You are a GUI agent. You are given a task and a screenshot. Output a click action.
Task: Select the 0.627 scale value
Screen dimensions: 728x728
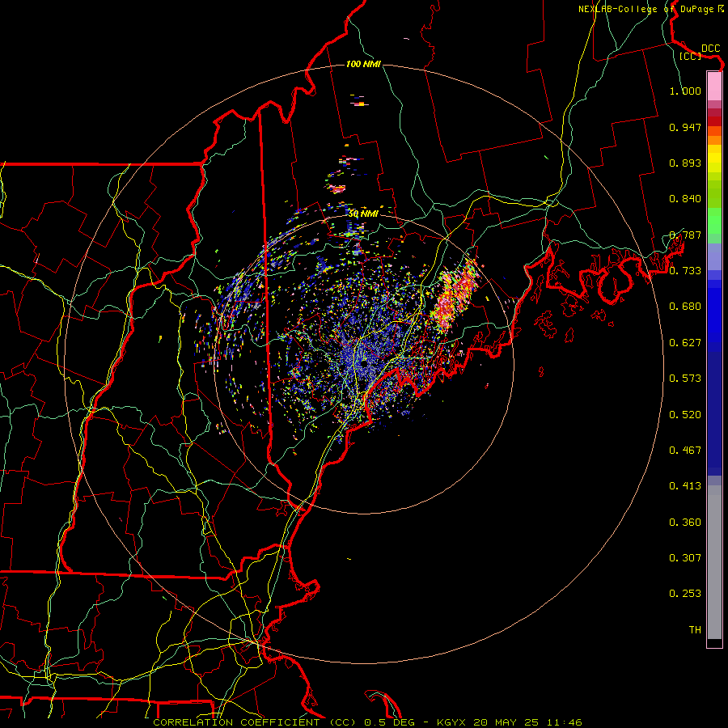pyautogui.click(x=685, y=343)
